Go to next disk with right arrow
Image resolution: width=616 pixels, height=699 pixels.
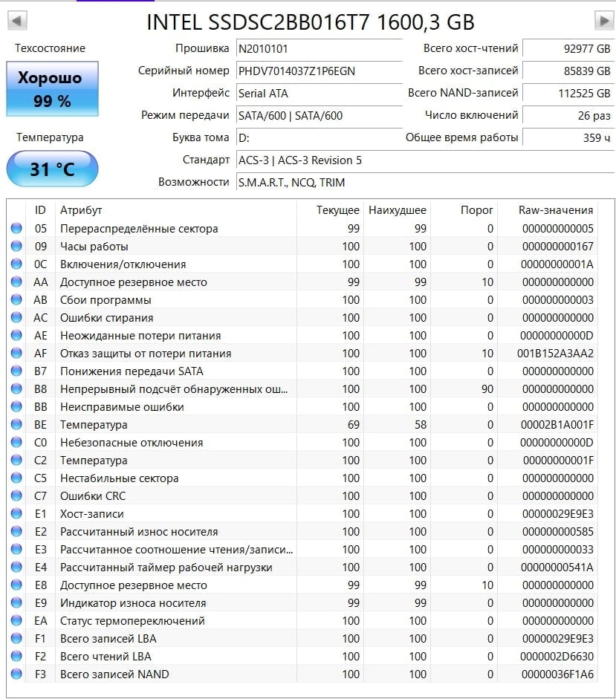tap(604, 21)
